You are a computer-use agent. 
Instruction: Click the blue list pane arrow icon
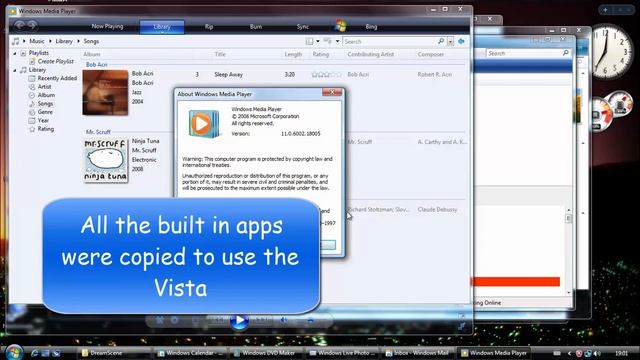[x=461, y=41]
